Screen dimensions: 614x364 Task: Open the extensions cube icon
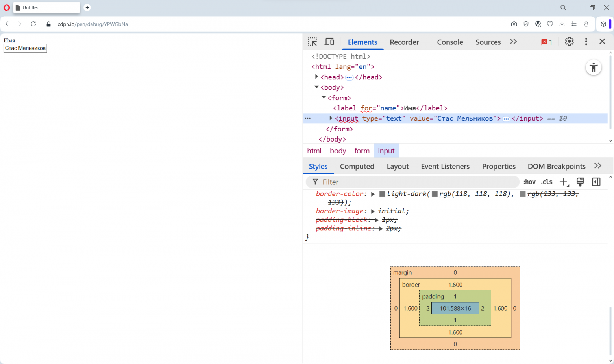[603, 24]
